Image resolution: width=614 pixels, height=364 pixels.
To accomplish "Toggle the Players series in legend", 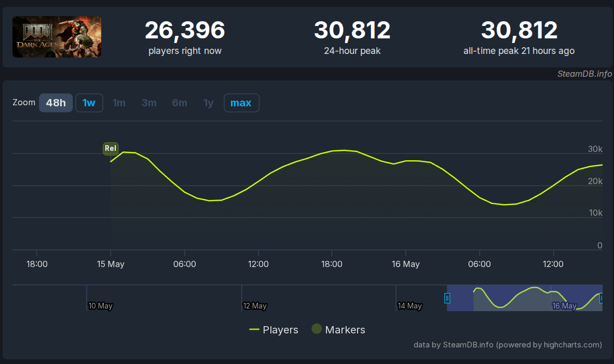I will click(x=274, y=330).
